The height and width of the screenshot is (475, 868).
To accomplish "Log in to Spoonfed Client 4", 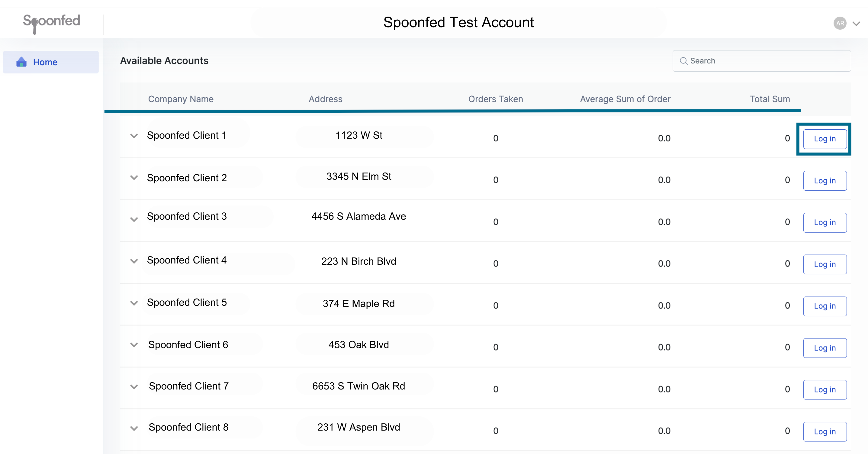I will (825, 264).
